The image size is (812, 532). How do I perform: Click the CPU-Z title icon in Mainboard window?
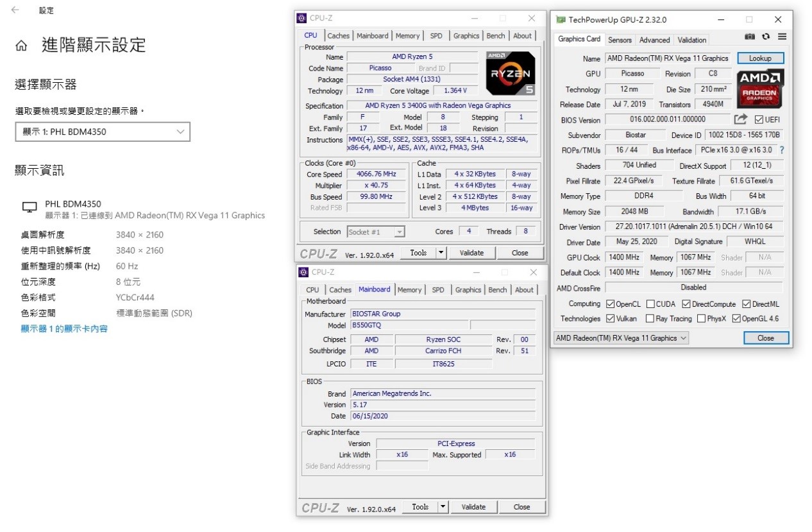[304, 272]
